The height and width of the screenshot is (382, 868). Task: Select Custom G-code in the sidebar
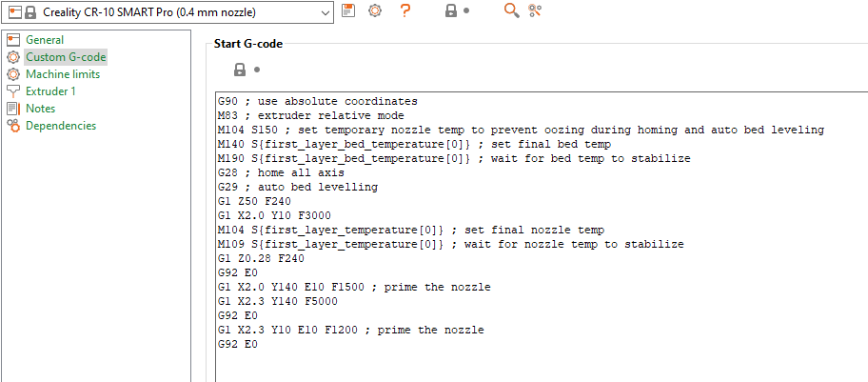tap(59, 57)
